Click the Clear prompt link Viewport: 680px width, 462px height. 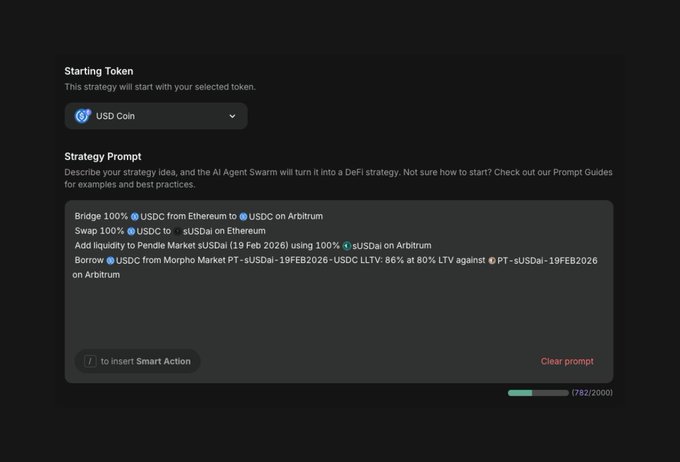[x=567, y=361]
